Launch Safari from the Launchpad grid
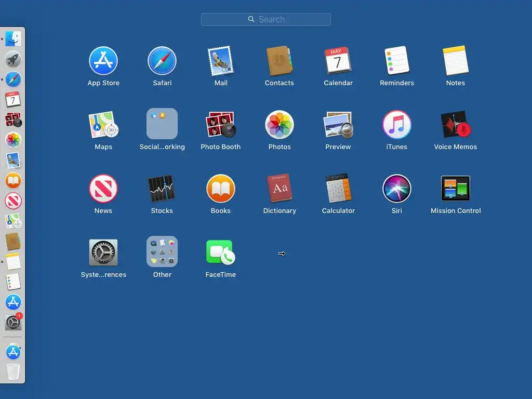 (162, 61)
